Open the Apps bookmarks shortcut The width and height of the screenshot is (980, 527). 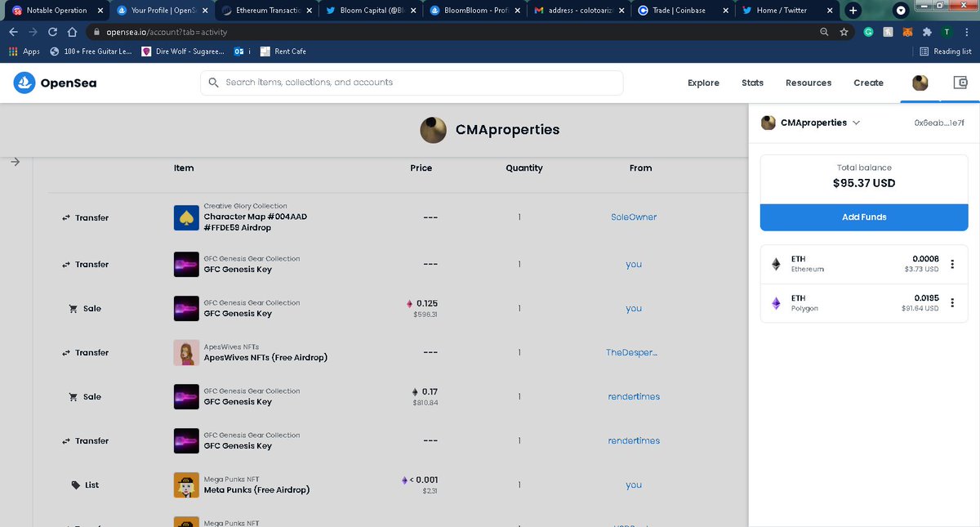pyautogui.click(x=24, y=51)
